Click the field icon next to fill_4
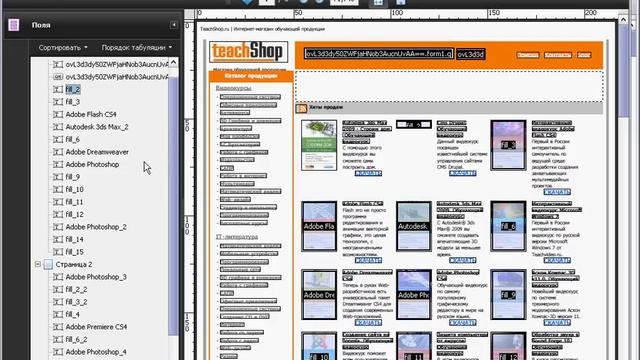Screen dimensions: 640x360 [x=58, y=314]
